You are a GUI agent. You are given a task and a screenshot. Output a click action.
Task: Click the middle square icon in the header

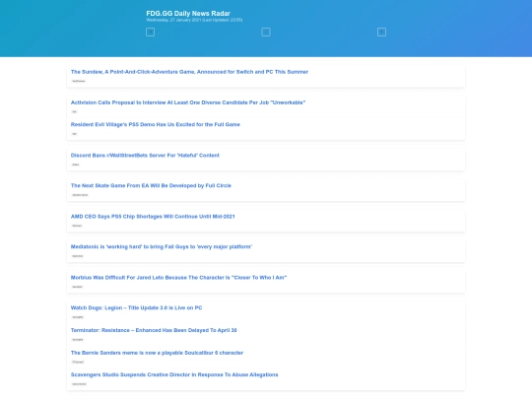[266, 33]
